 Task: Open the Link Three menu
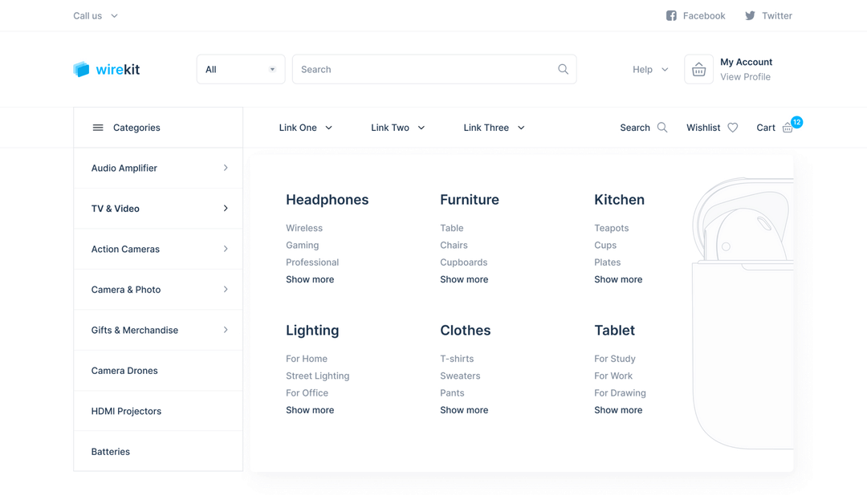[x=492, y=127]
